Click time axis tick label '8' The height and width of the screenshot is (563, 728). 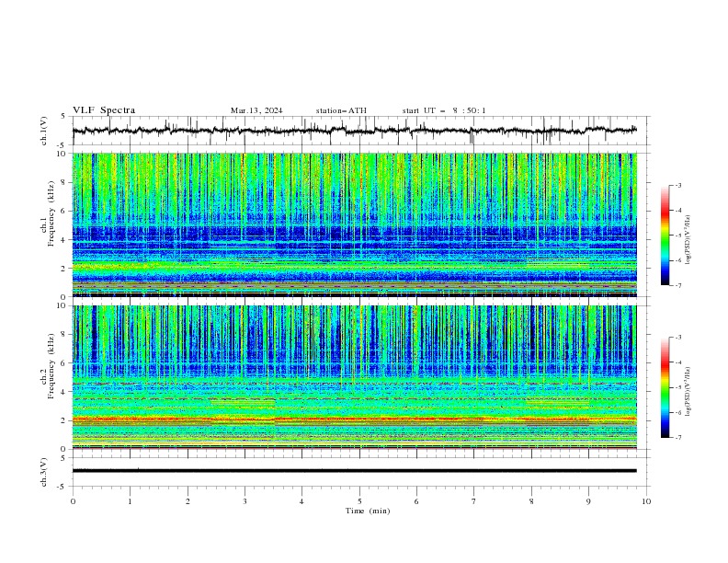click(531, 501)
